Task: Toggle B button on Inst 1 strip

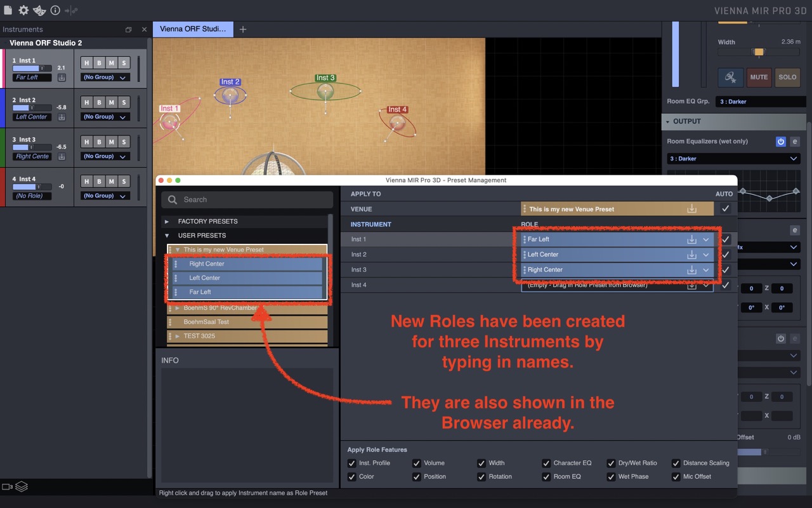Action: click(99, 63)
